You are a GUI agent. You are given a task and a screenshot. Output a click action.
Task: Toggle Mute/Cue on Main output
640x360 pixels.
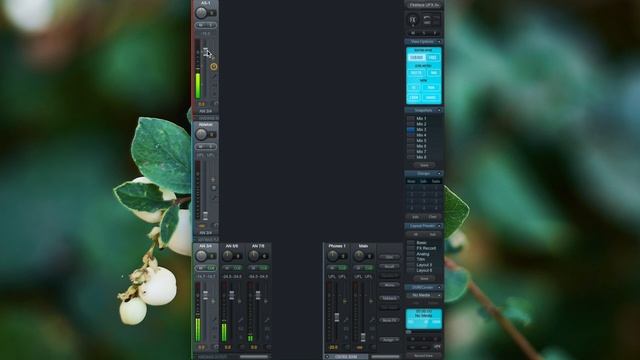click(363, 268)
